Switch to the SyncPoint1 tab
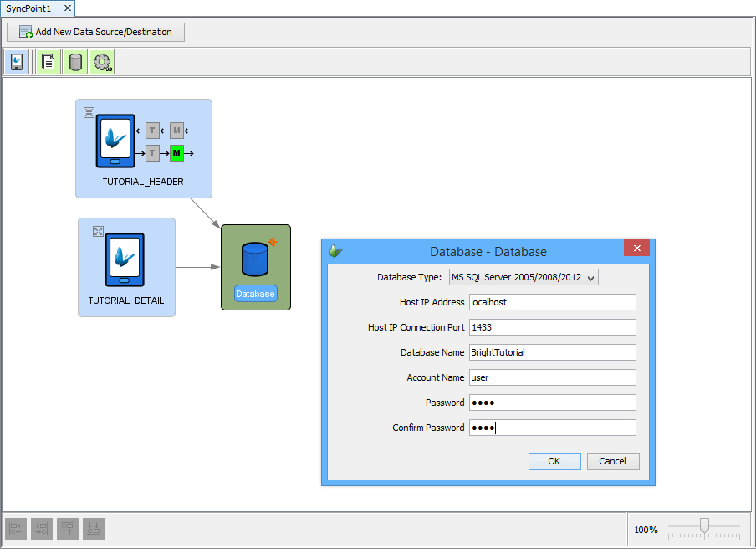The height and width of the screenshot is (549, 756). coord(29,8)
